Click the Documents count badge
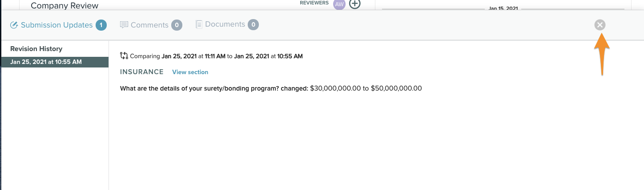The width and height of the screenshot is (644, 190). pos(253,24)
